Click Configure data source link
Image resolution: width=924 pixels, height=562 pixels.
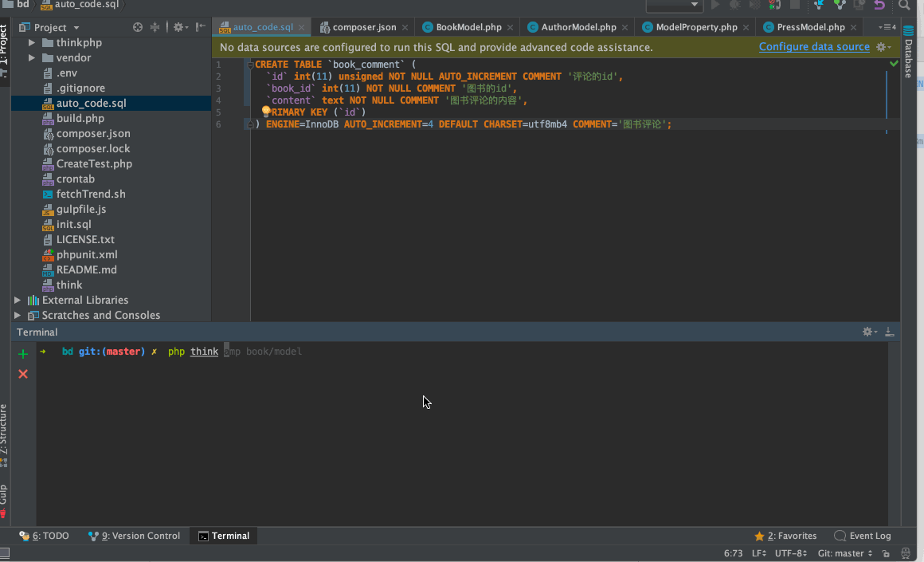[814, 46]
